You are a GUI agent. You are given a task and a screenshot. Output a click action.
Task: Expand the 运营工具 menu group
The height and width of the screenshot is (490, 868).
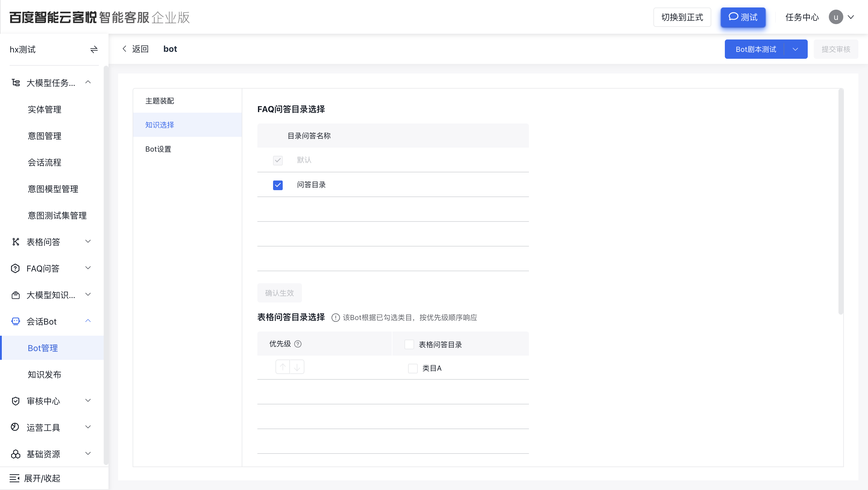88,427
